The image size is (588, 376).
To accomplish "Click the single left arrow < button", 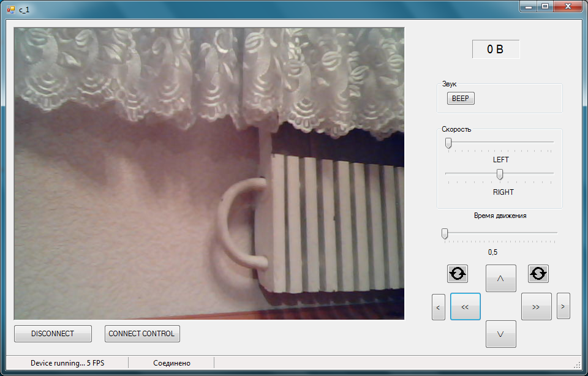I will pyautogui.click(x=439, y=307).
